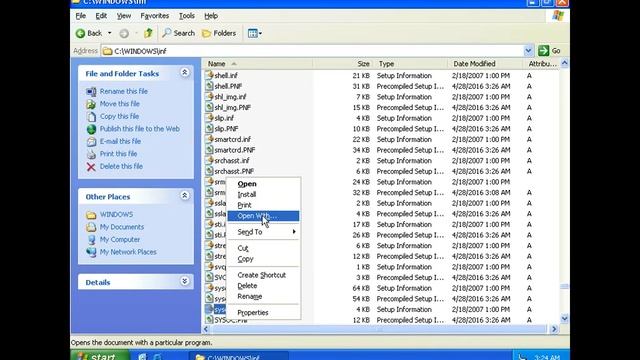640x360 pixels.
Task: Click the vertical scrollbar down arrow
Action: pos(564,318)
